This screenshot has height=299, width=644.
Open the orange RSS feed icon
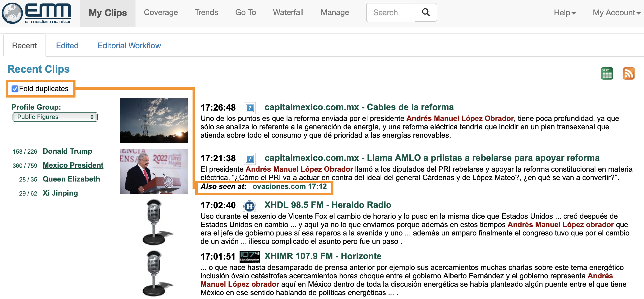point(628,73)
